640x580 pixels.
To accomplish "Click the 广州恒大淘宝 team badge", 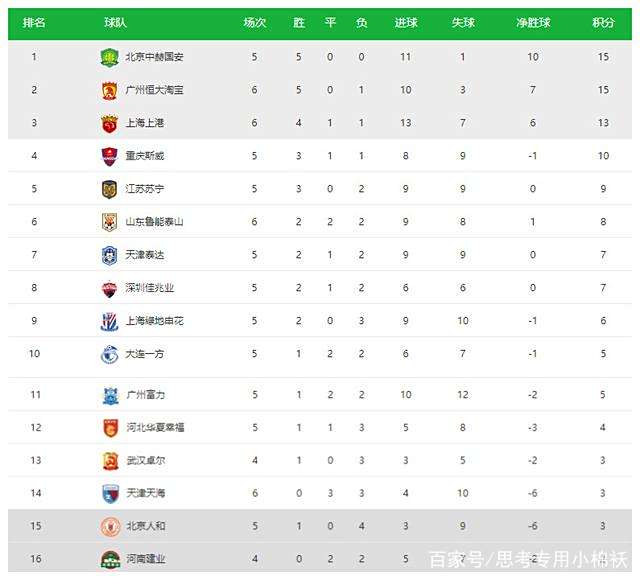I will (109, 90).
